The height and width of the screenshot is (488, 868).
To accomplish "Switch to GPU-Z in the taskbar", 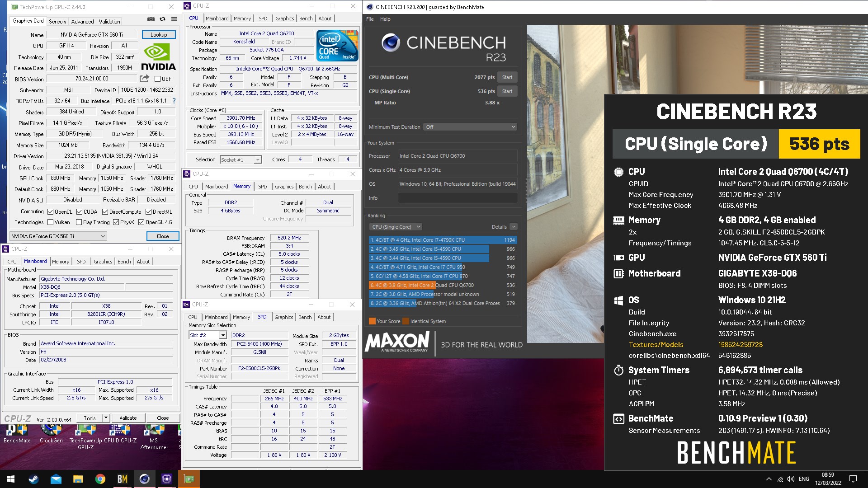I will (189, 479).
